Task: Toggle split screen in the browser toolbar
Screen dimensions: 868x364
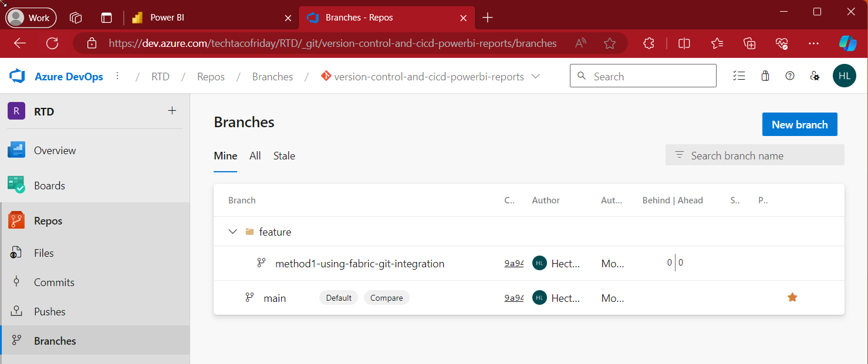Action: (684, 43)
